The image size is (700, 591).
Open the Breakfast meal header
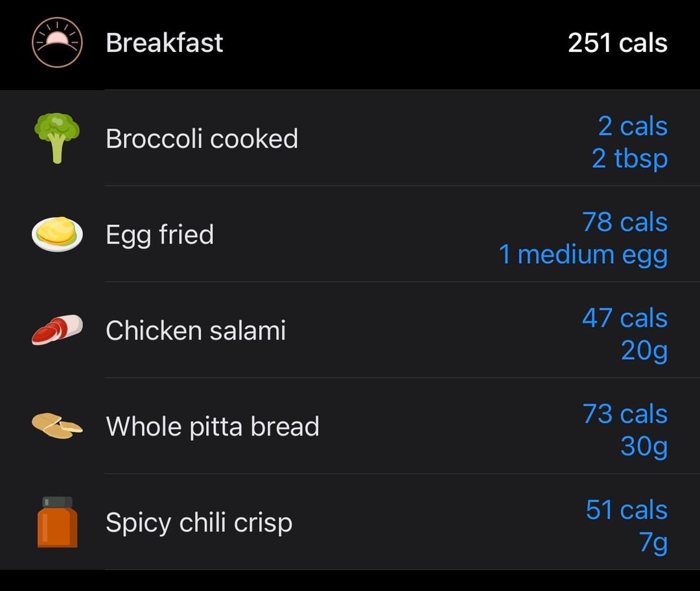[164, 43]
